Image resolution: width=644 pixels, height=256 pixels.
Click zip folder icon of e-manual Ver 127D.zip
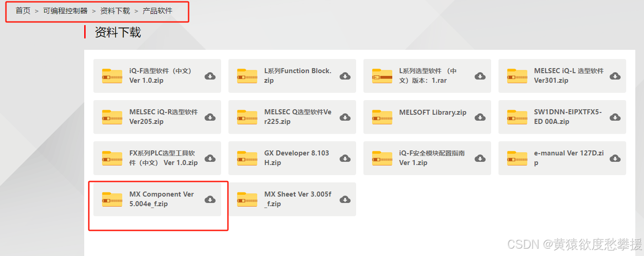point(517,158)
